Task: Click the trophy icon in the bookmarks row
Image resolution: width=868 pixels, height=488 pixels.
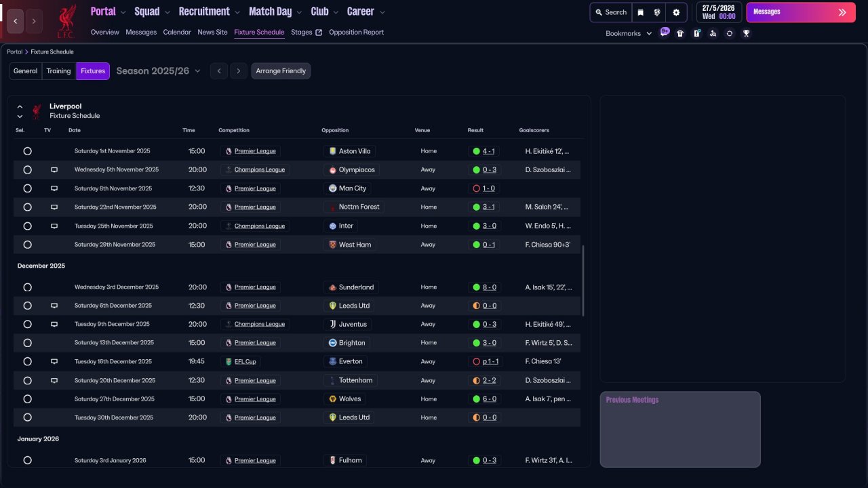Action: coord(746,33)
